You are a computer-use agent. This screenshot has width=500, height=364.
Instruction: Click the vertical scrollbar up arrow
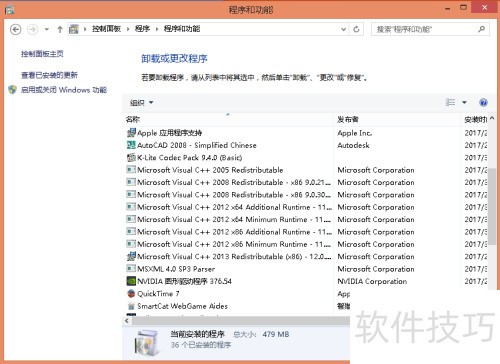pos(492,118)
